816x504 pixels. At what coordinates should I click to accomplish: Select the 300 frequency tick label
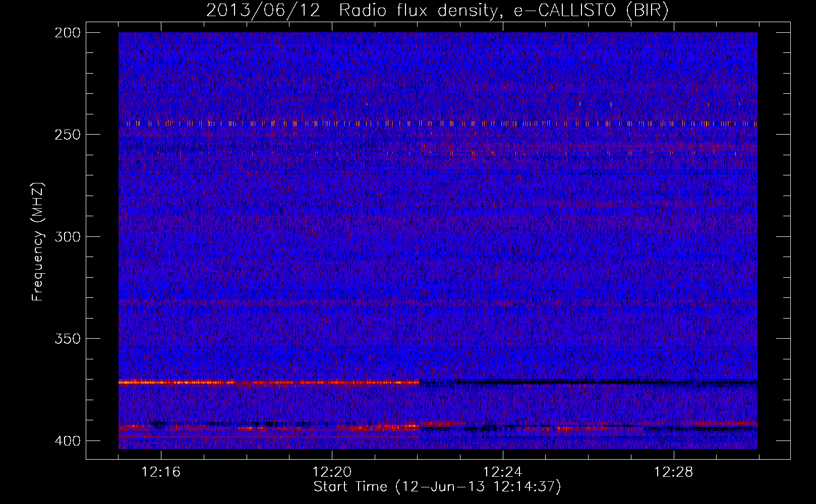tap(67, 237)
